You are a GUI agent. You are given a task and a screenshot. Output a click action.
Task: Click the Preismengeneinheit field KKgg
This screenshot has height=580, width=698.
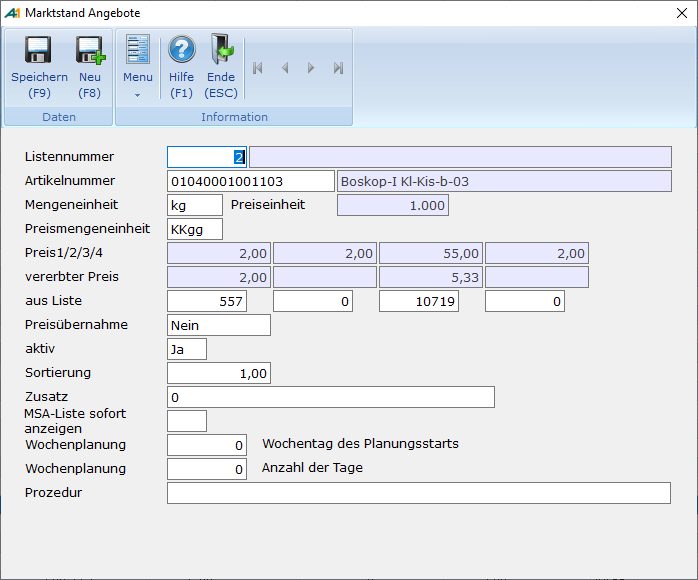pos(195,229)
